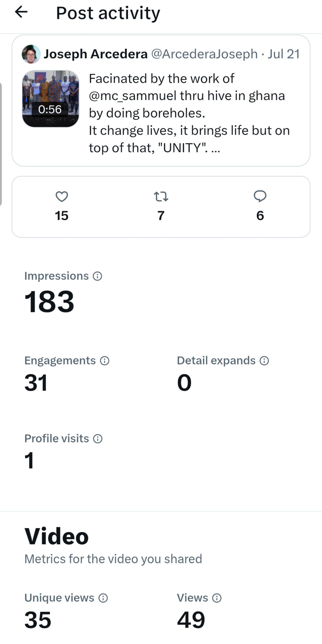Open the Engagements info icon

(x=104, y=361)
